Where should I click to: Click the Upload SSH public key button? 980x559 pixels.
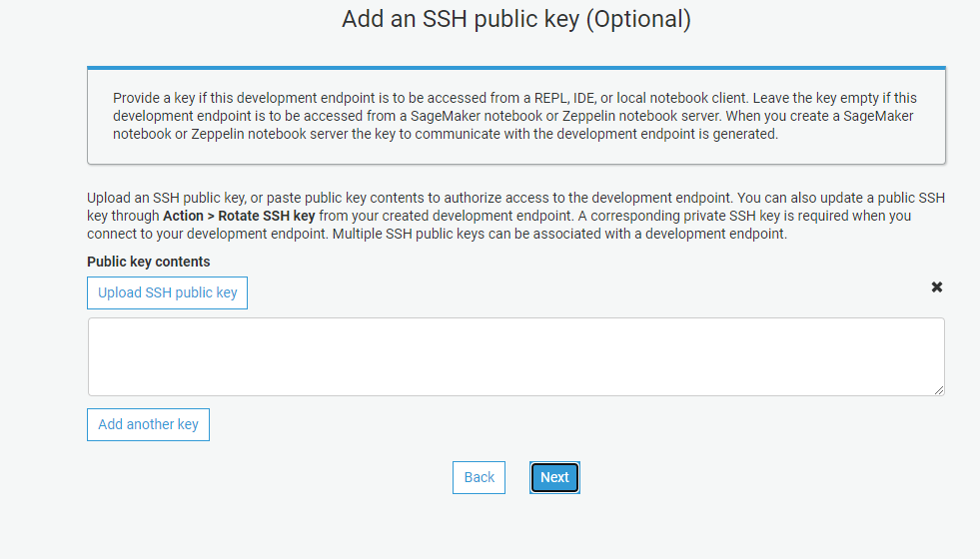click(x=168, y=293)
